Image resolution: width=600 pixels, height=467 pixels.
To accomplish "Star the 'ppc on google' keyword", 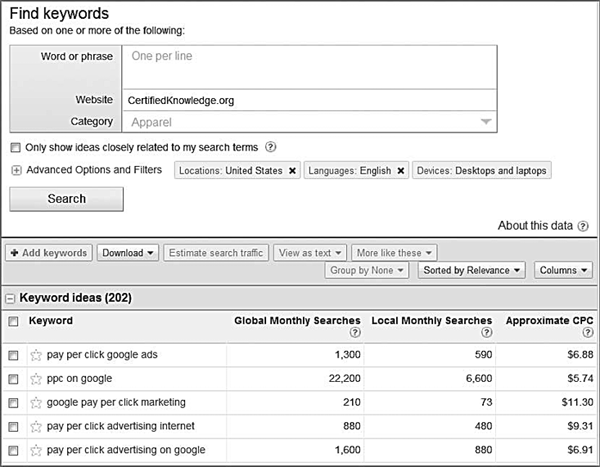I will 36,379.
